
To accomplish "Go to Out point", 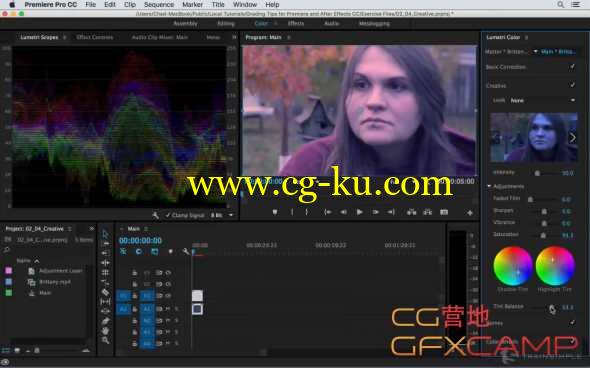I will point(391,212).
